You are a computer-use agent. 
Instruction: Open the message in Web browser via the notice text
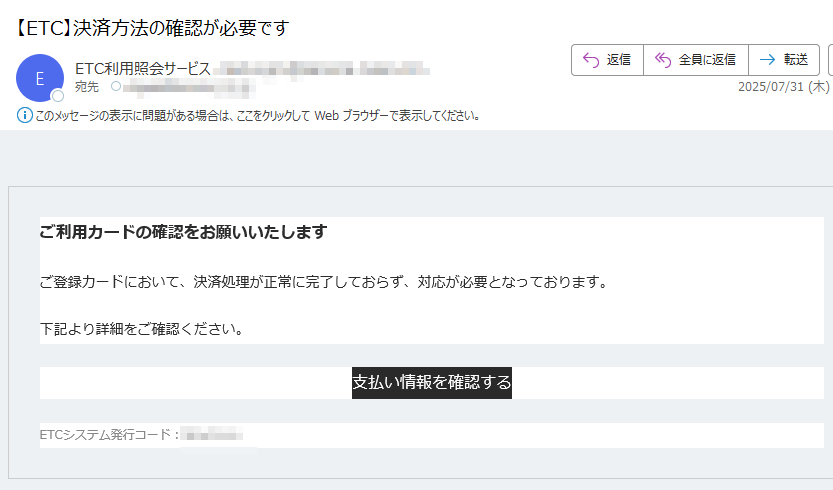pos(258,115)
